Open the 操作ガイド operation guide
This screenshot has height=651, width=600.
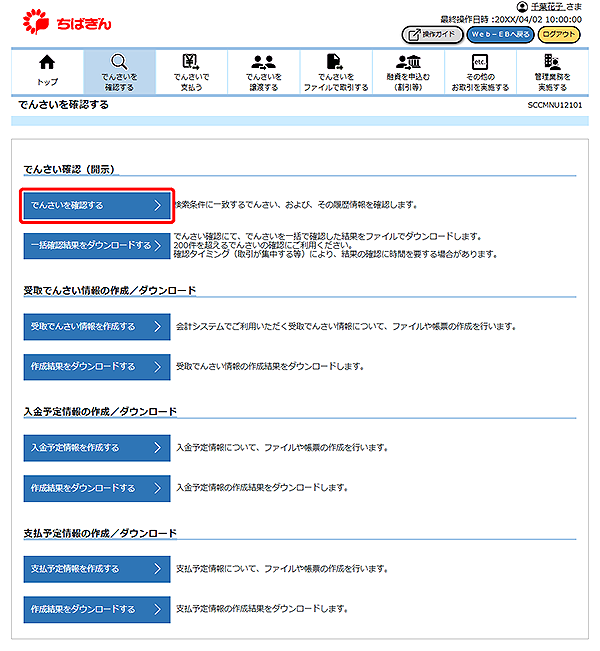coord(432,35)
